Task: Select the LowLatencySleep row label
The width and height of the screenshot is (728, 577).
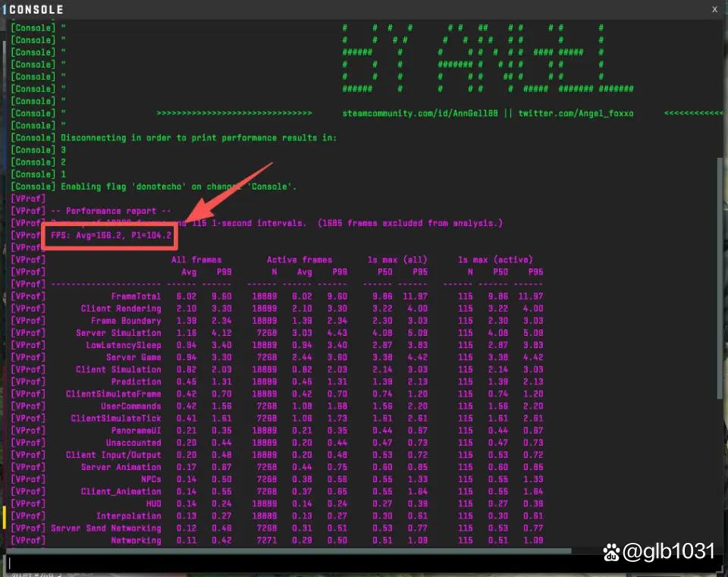Action: coord(124,345)
